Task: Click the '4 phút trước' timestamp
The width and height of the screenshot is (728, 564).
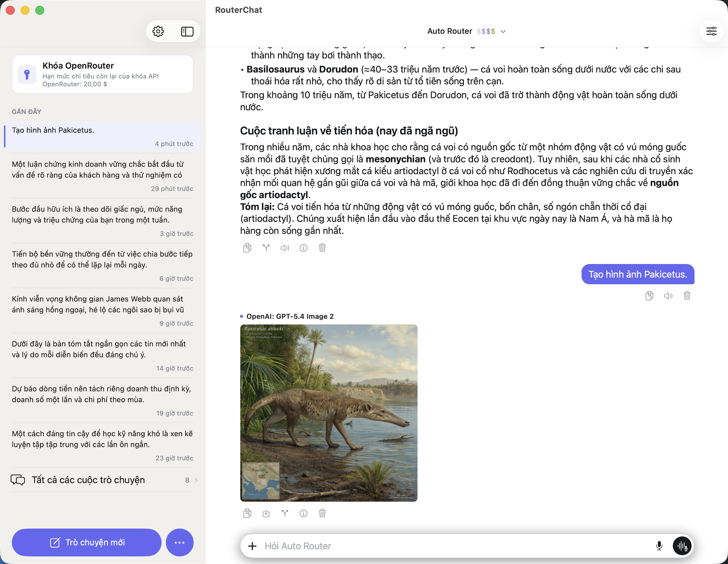Action: (174, 144)
